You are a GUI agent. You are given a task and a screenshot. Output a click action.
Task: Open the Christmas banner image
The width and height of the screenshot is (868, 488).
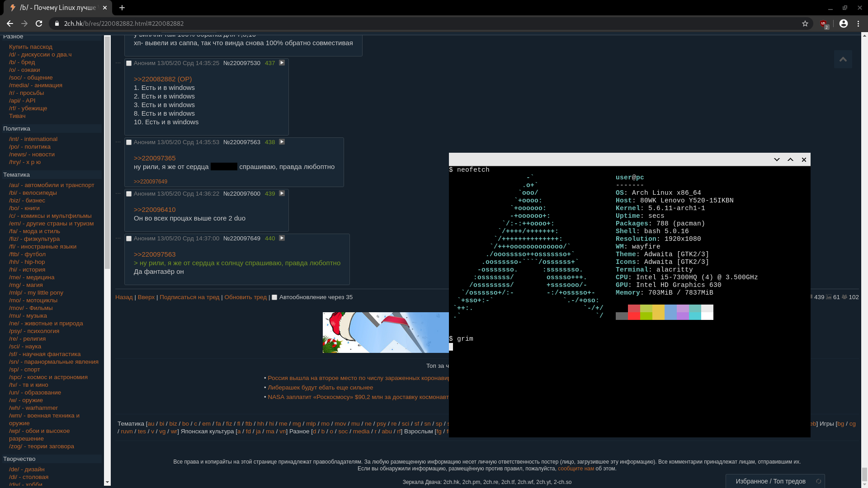tap(386, 333)
